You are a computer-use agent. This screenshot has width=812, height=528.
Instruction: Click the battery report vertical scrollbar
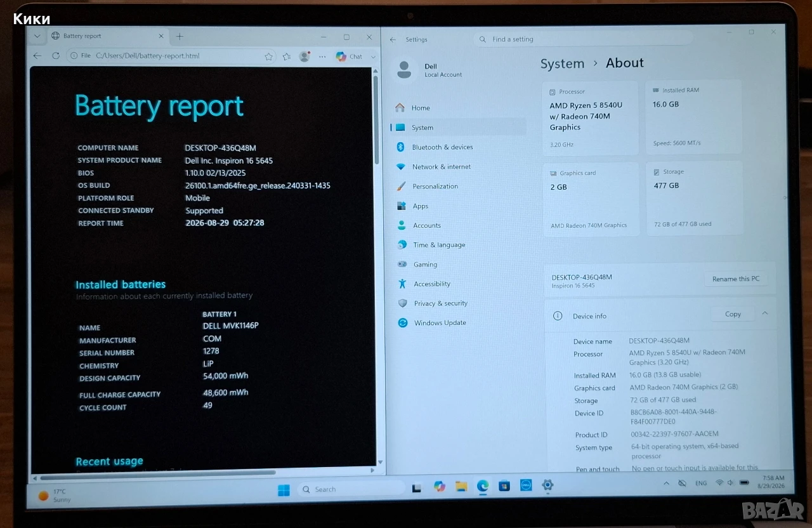pos(376,119)
